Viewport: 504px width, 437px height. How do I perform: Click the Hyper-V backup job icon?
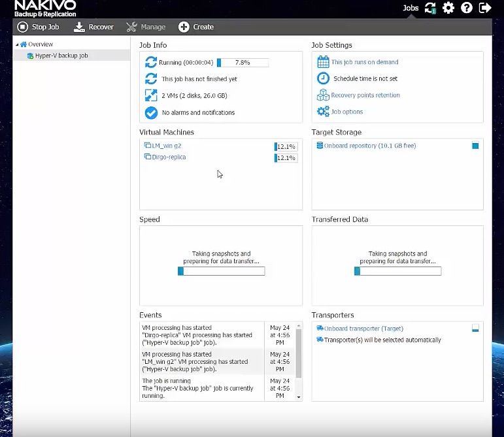(x=30, y=56)
